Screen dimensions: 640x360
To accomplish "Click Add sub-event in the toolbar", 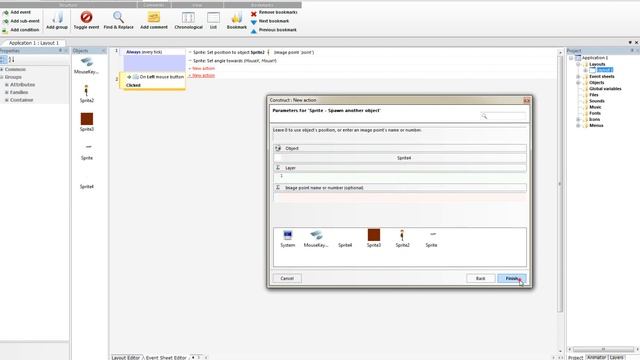I will pos(21,21).
